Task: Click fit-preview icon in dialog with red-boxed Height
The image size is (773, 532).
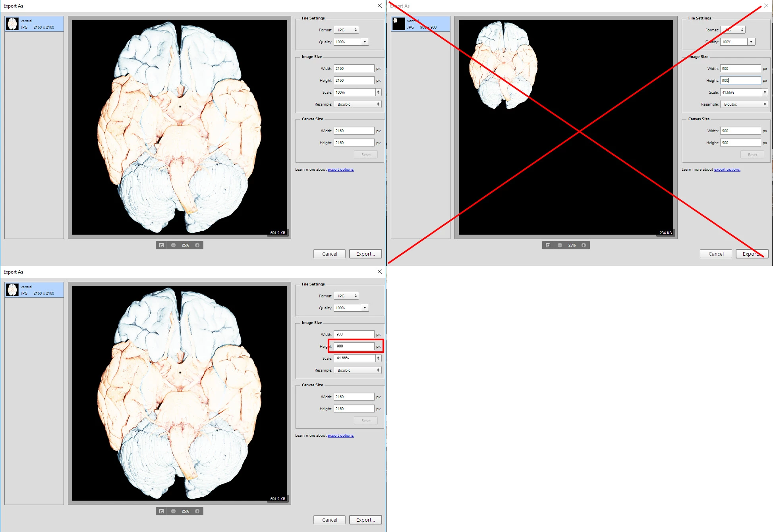Action: pos(161,511)
